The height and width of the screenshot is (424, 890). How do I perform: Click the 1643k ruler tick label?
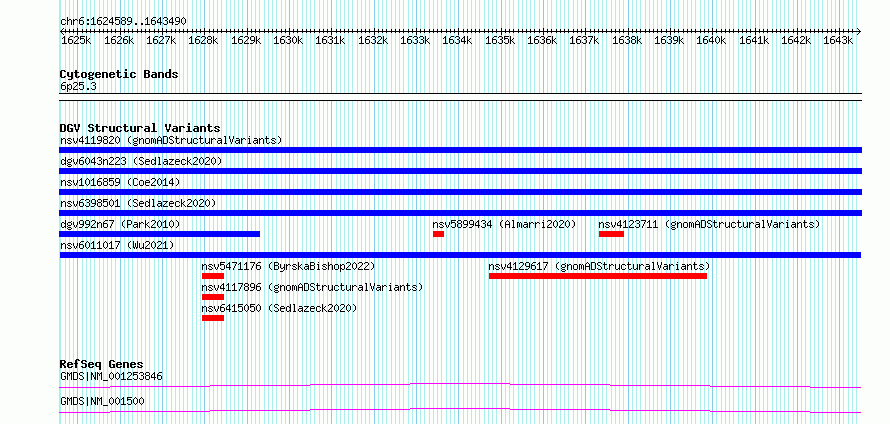(838, 41)
